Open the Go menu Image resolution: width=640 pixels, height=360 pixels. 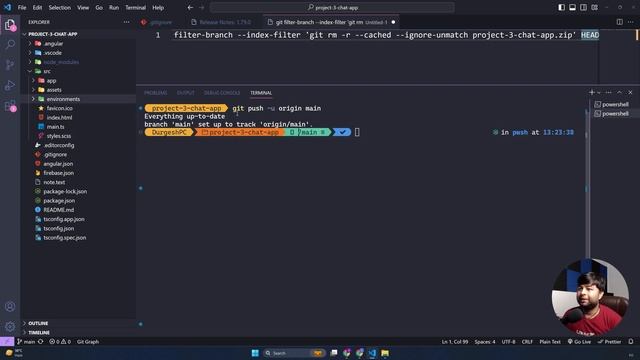99,7
